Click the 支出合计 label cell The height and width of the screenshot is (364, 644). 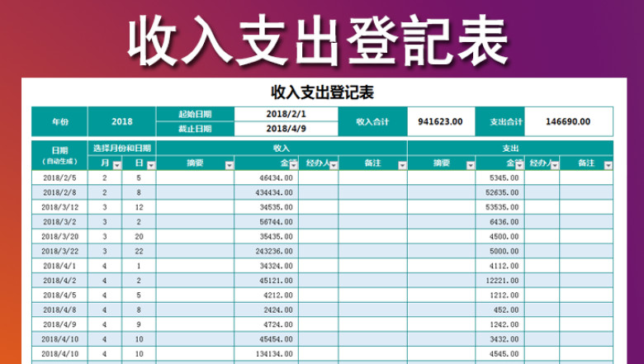[500, 121]
